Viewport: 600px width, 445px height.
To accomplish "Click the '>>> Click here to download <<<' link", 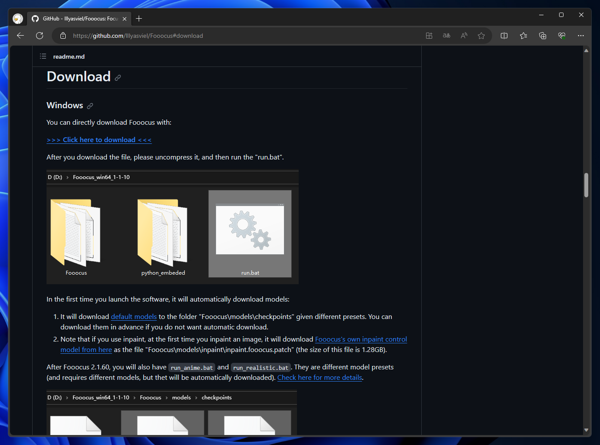I will pyautogui.click(x=99, y=140).
